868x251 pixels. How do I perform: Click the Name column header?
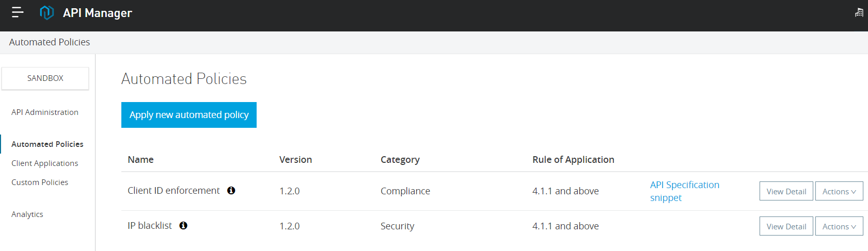140,160
